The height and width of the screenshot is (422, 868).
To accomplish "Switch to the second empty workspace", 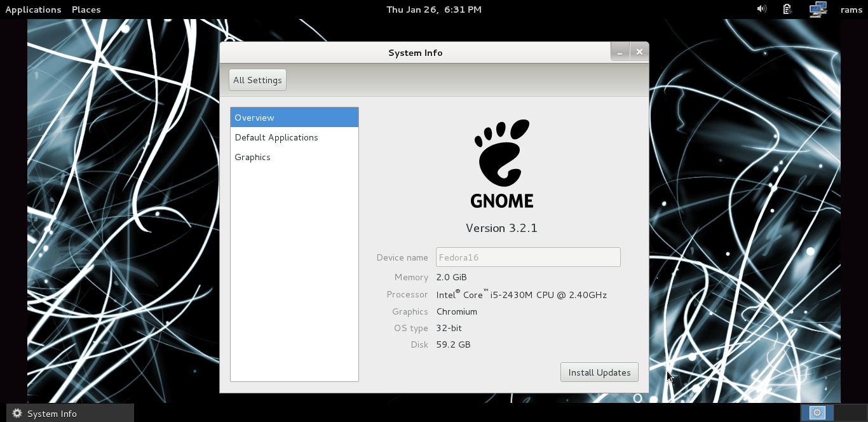I will tap(850, 412).
